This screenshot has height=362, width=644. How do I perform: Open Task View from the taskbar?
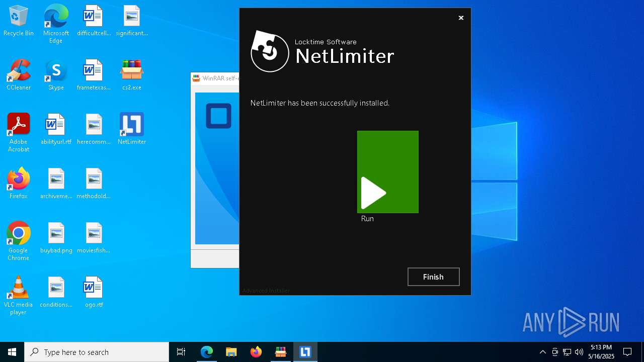181,352
